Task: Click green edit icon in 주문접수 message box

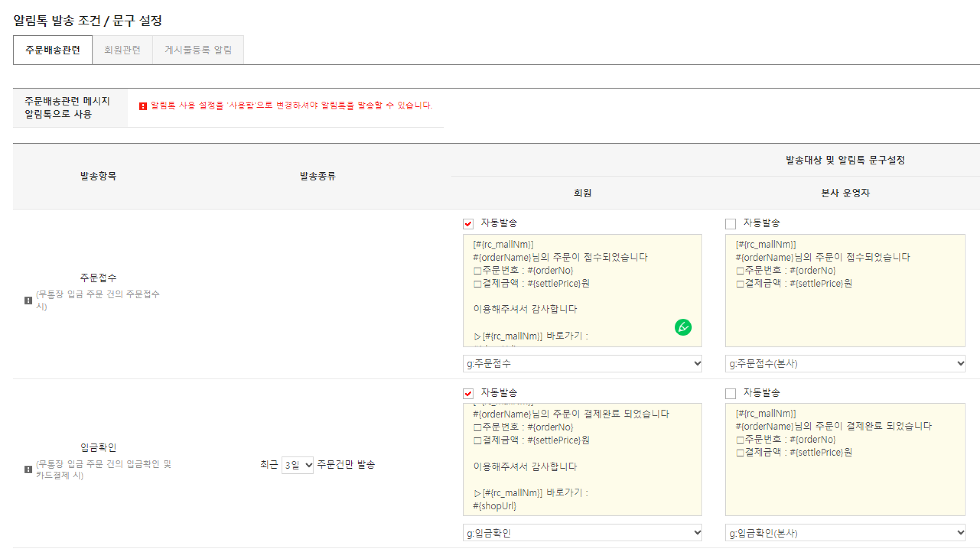Action: pos(683,327)
